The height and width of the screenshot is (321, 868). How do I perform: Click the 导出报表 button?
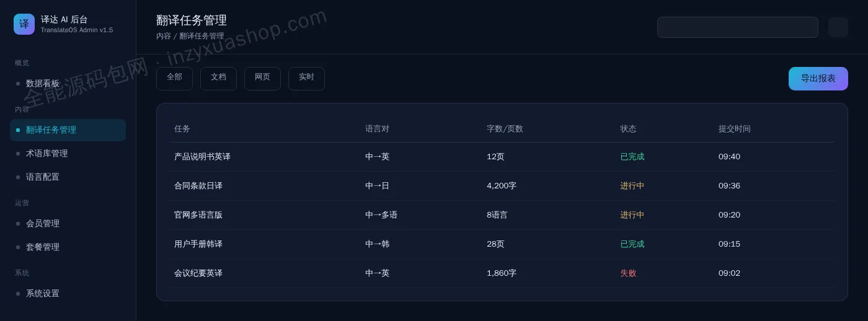point(818,79)
